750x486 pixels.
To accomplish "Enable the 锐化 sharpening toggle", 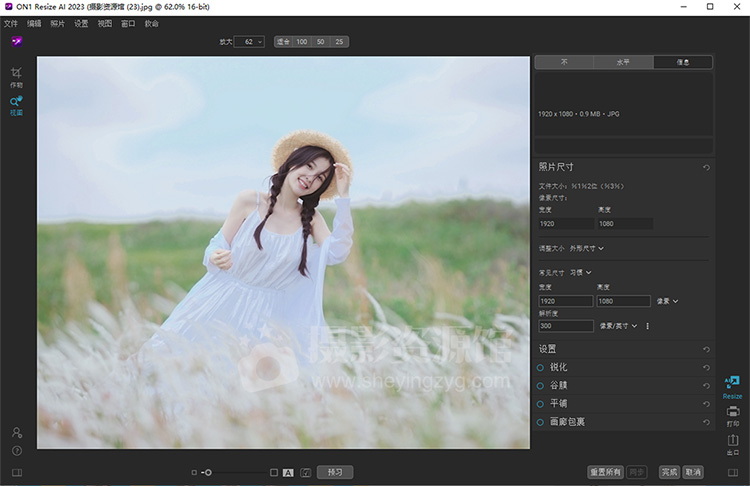I will (541, 368).
